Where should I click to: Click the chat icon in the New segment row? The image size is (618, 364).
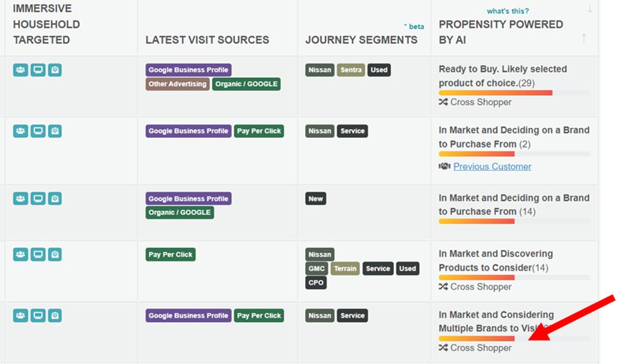(x=55, y=199)
